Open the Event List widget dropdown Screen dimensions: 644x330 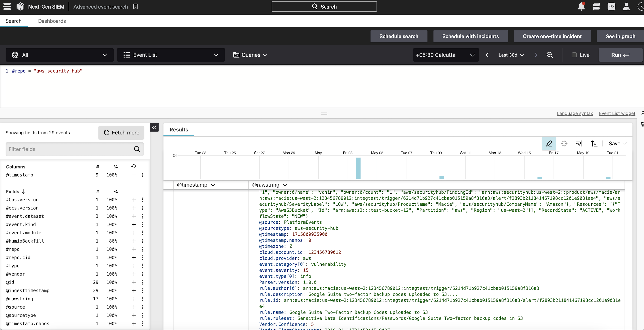point(171,55)
